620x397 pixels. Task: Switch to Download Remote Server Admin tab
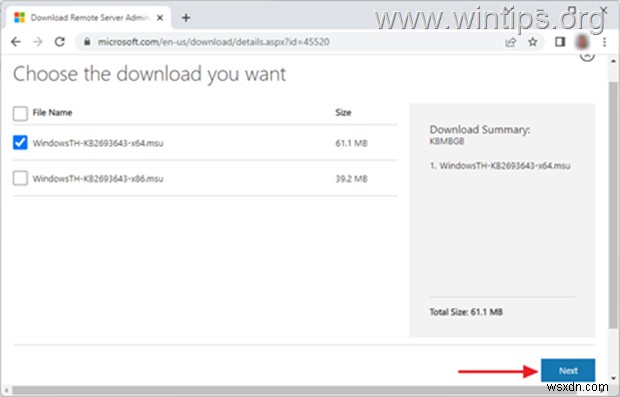[90, 17]
